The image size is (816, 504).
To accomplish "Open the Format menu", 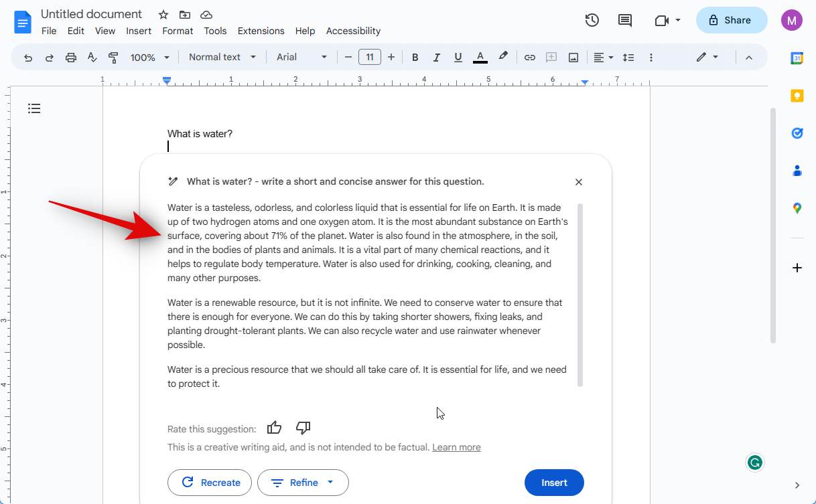I will pyautogui.click(x=178, y=31).
